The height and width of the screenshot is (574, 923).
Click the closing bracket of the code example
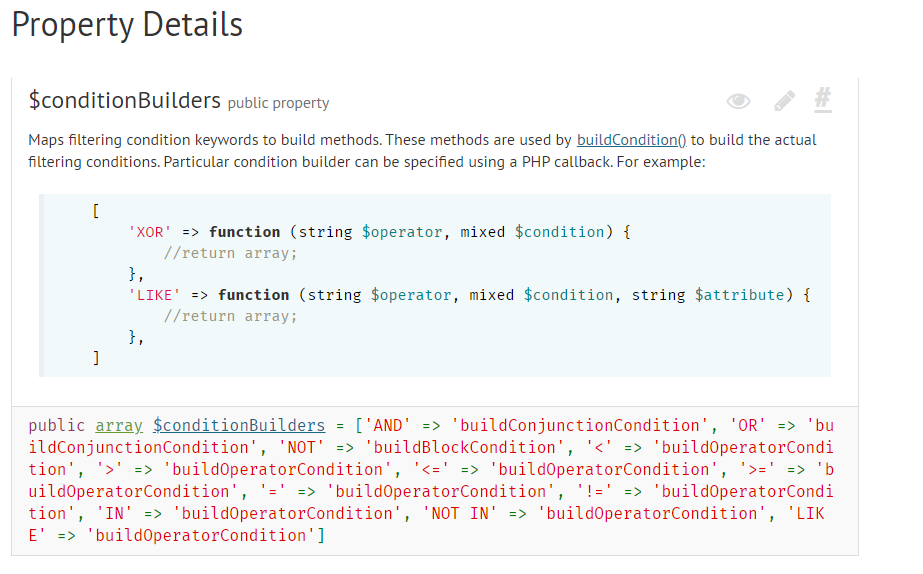95,358
